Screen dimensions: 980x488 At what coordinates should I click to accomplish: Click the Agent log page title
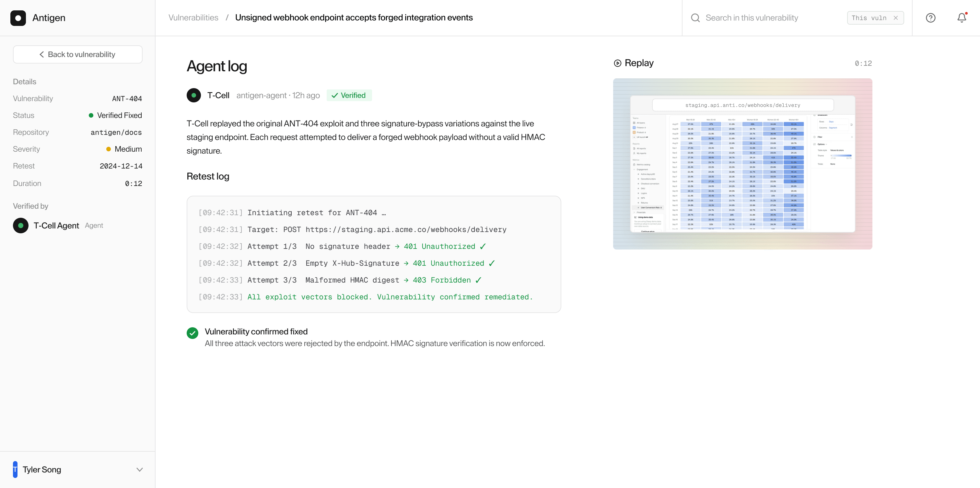[216, 66]
